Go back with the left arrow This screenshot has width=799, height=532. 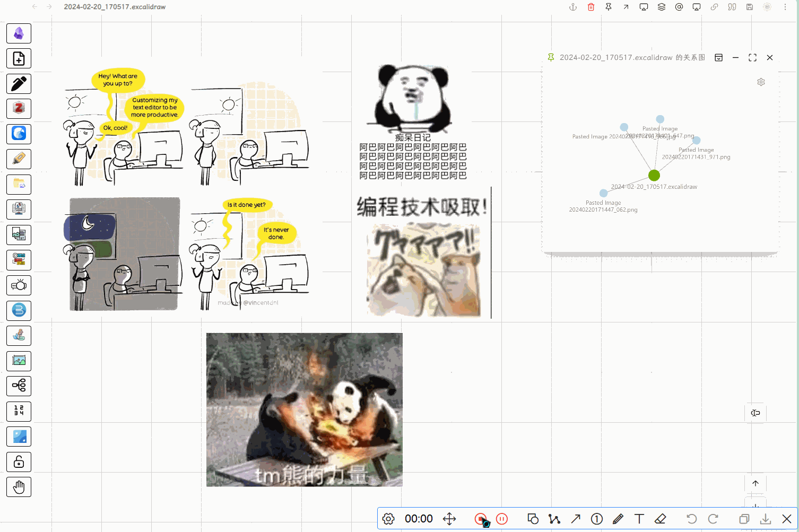pos(35,7)
